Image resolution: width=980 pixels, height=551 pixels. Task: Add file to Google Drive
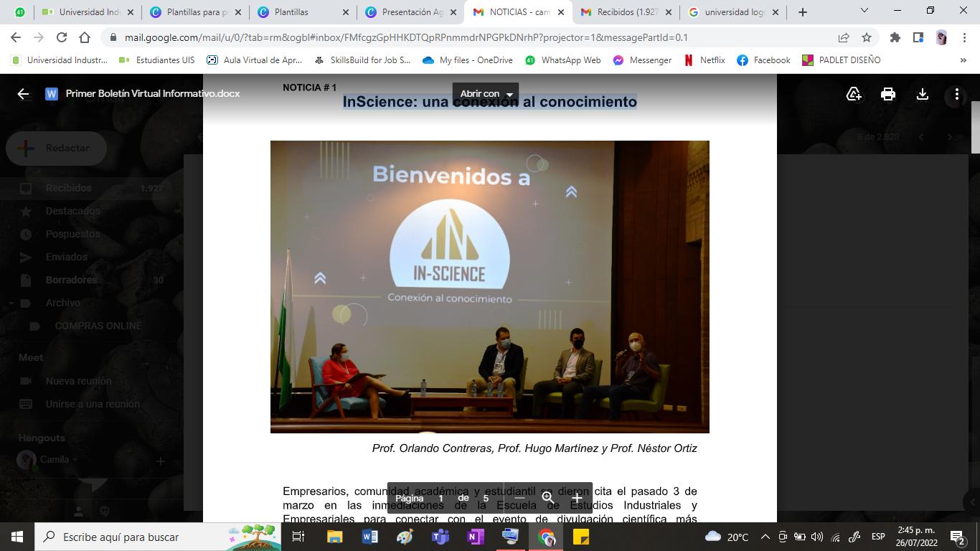[x=854, y=94]
